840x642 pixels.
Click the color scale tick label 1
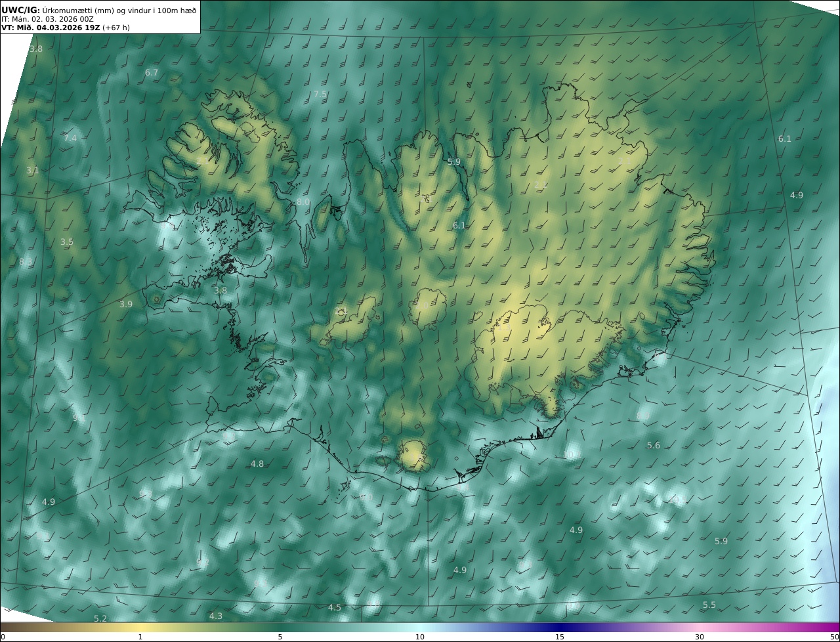(140, 637)
